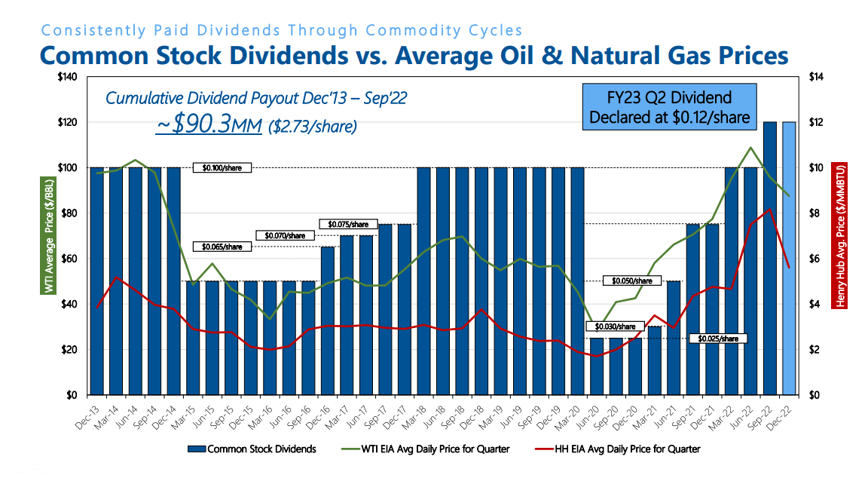Toggle the $0.025/share dividend annotation
The width and height of the screenshot is (868, 478).
pyautogui.click(x=717, y=339)
